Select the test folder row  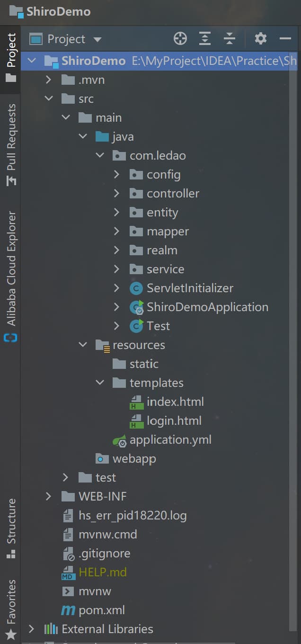click(154, 477)
